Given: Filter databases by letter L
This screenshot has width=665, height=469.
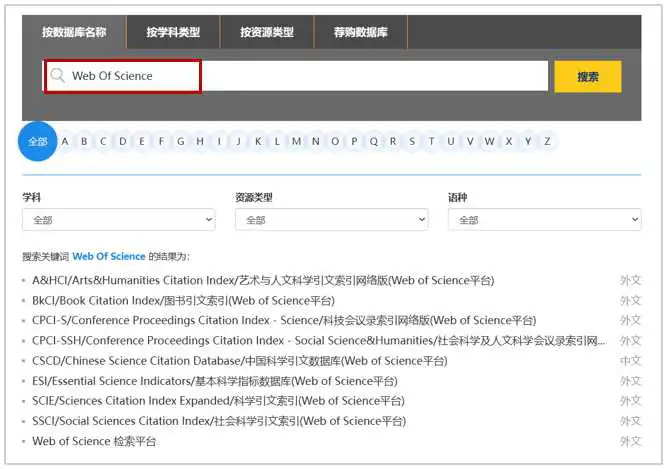Looking at the screenshot, I should tap(277, 142).
